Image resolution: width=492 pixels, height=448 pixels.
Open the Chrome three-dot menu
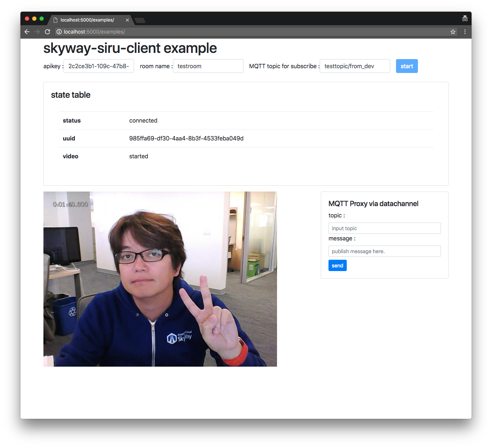coord(465,32)
